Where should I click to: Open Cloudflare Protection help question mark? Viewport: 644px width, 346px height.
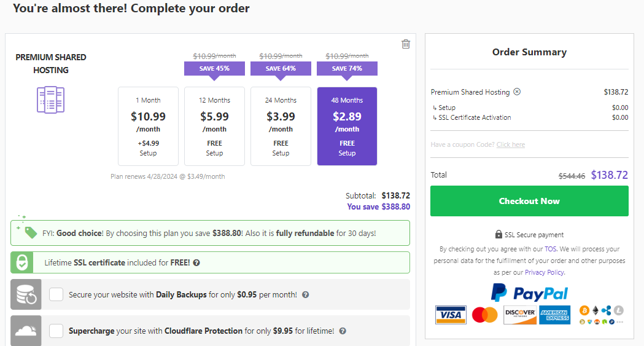[x=343, y=331]
